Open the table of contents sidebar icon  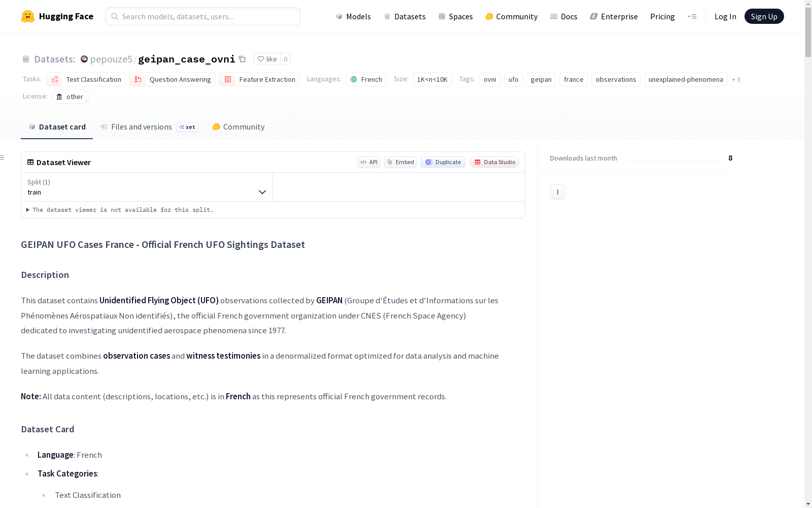(x=3, y=157)
